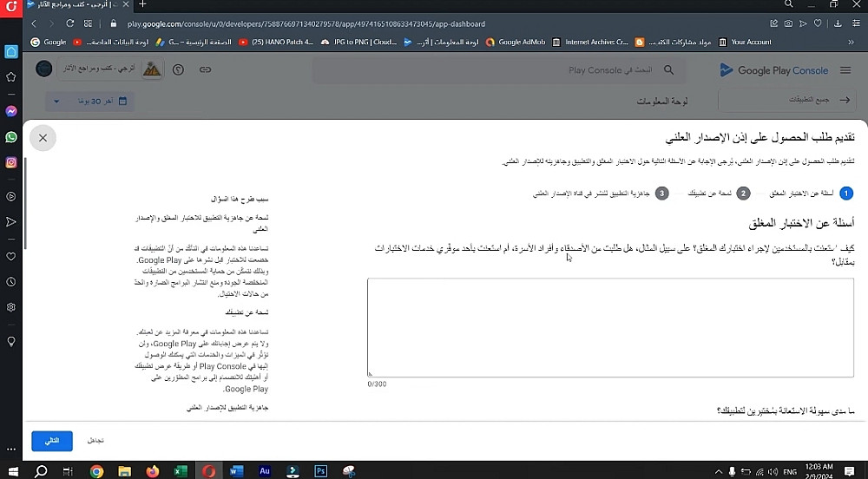Click the lightbulb icon in the sidebar

click(x=11, y=341)
